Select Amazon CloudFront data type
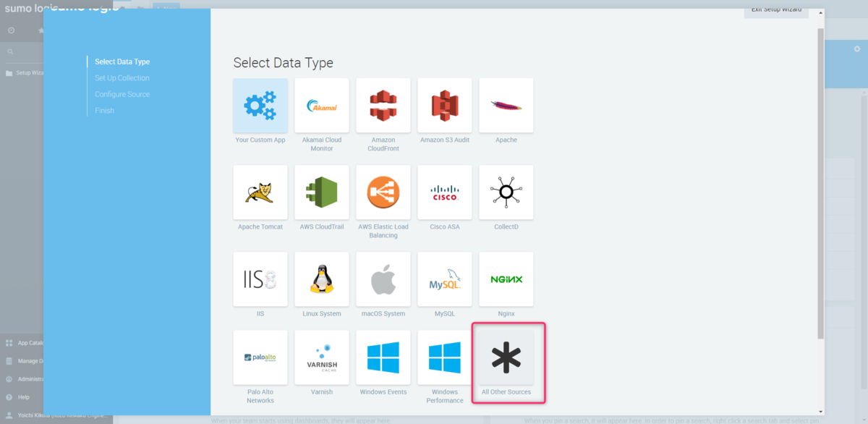Viewport: 868px width, 424px height. coord(383,106)
